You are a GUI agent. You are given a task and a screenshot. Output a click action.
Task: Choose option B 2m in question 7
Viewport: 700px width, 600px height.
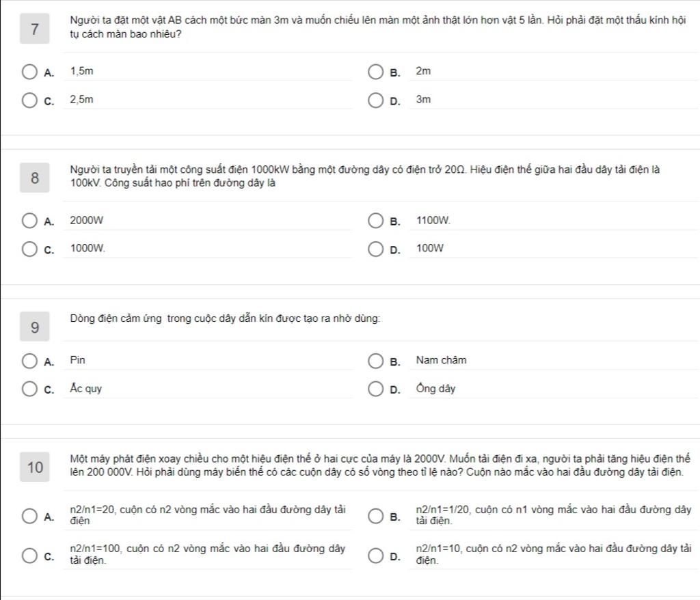tap(375, 72)
